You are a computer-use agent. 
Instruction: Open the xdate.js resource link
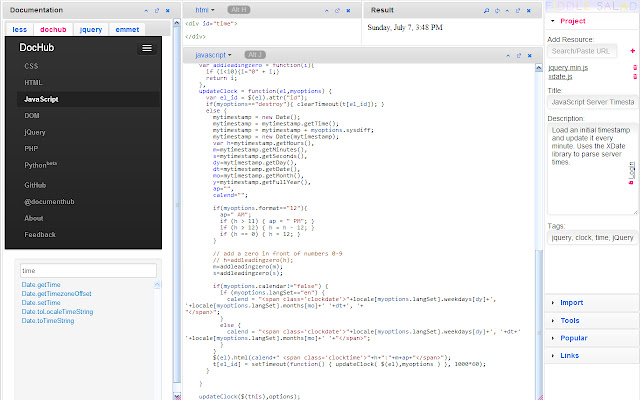[x=560, y=76]
